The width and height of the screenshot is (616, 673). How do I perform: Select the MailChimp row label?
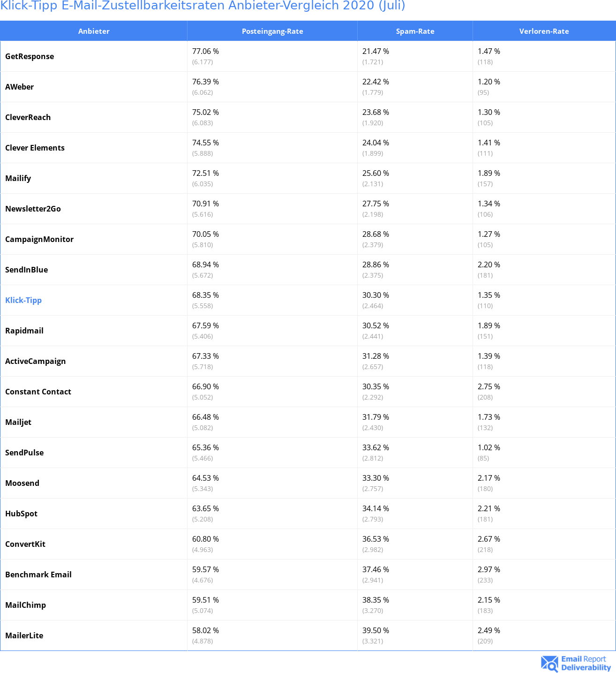[x=26, y=605]
